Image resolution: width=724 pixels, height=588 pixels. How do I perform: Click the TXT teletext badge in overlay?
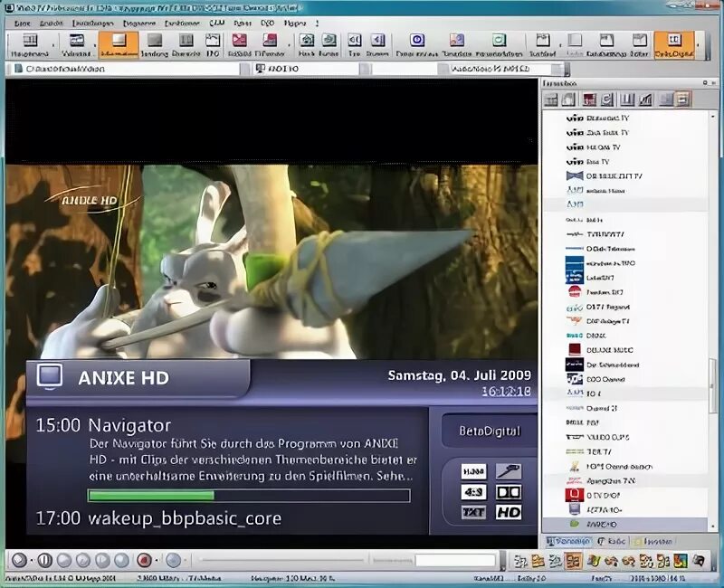click(473, 512)
